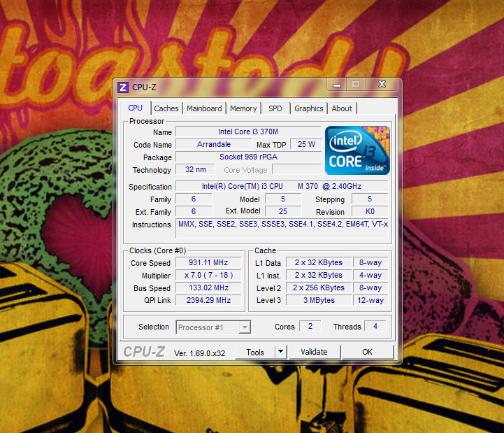Click the Family value 6
Viewport: 504px width, 433px height.
point(194,199)
